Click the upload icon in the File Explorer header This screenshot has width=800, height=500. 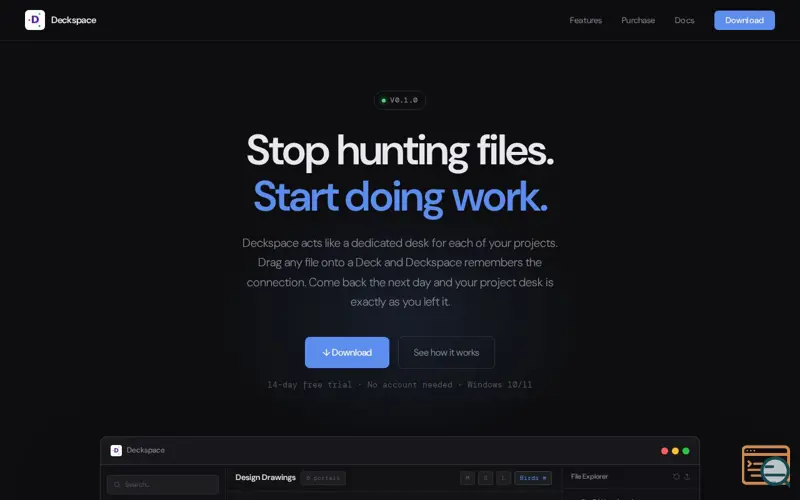click(687, 477)
